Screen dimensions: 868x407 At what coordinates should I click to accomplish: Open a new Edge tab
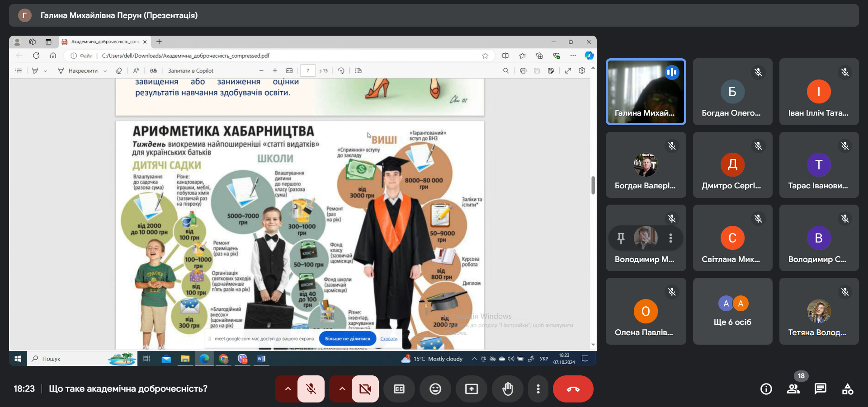click(159, 42)
